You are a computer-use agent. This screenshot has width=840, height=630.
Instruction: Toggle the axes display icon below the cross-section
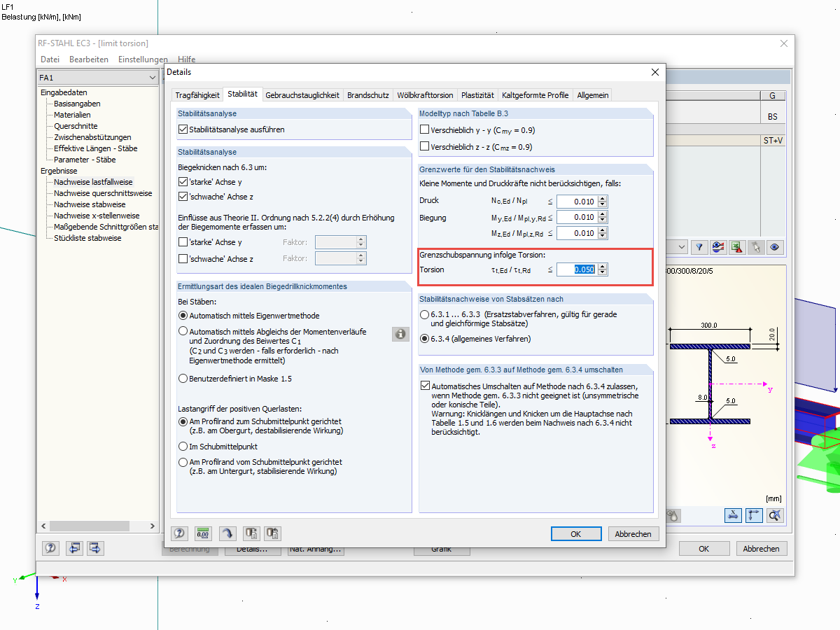(x=754, y=516)
